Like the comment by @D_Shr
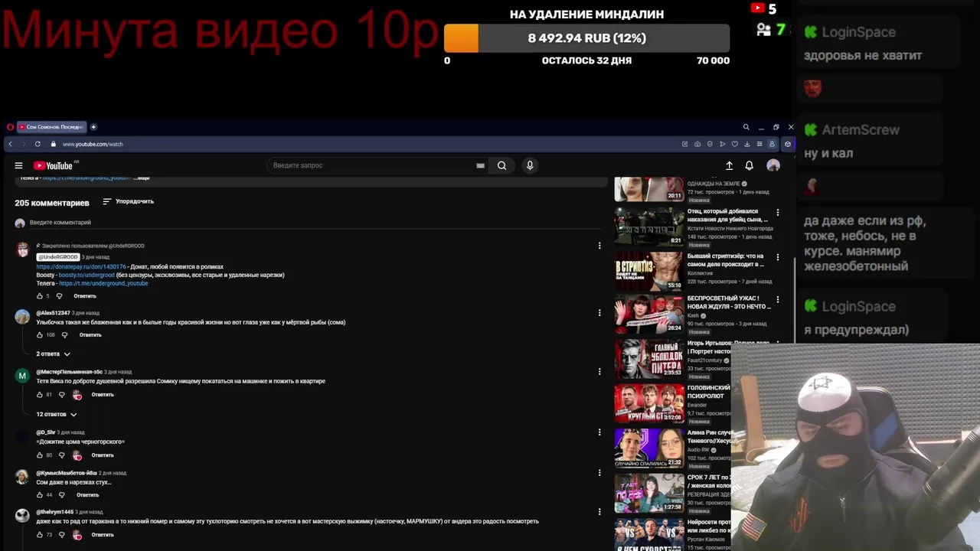Screen dimensions: 980x551 [x=40, y=455]
